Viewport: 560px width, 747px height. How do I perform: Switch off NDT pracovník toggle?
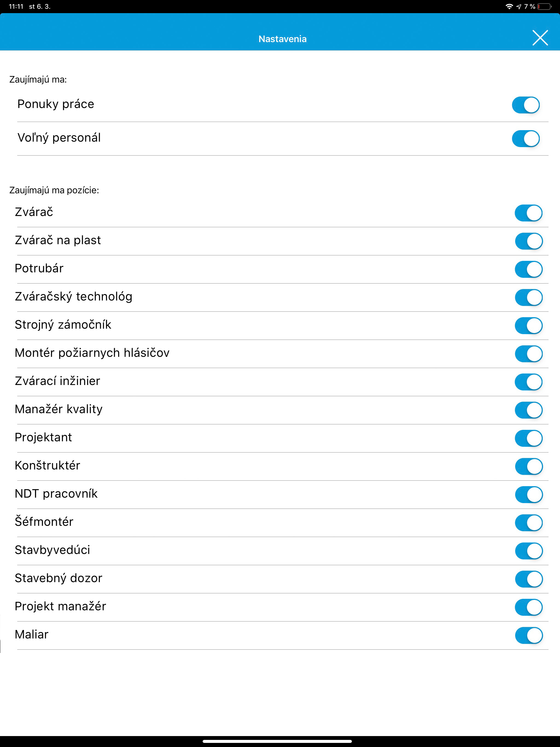[529, 494]
